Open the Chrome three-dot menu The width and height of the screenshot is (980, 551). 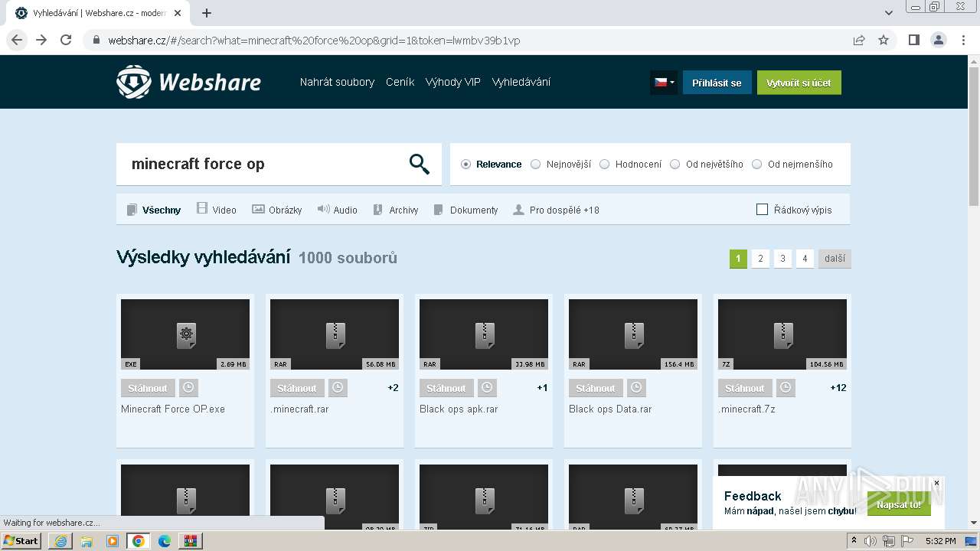point(963,41)
